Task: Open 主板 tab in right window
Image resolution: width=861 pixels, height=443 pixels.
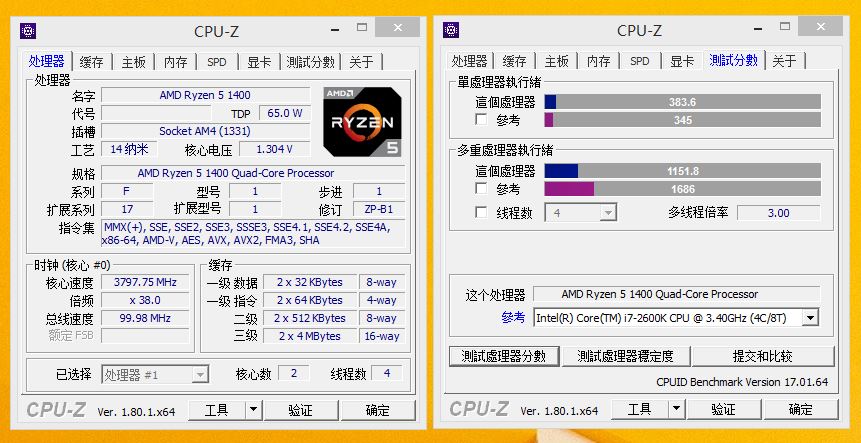Action: point(556,61)
